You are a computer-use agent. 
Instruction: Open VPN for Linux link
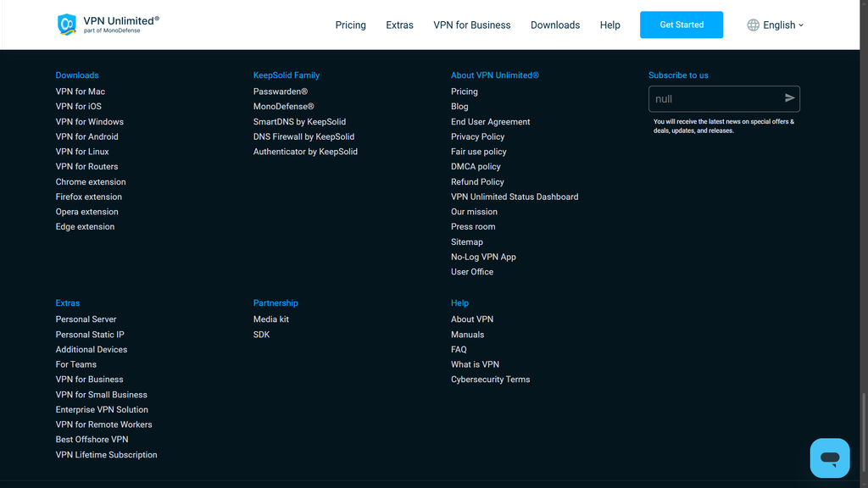click(82, 152)
